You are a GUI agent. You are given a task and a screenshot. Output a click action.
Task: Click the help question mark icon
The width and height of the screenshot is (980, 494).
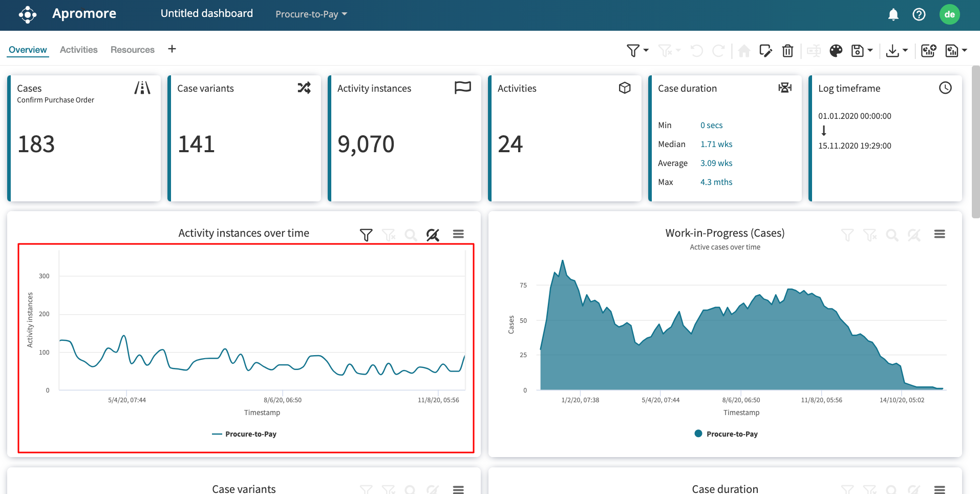[919, 14]
